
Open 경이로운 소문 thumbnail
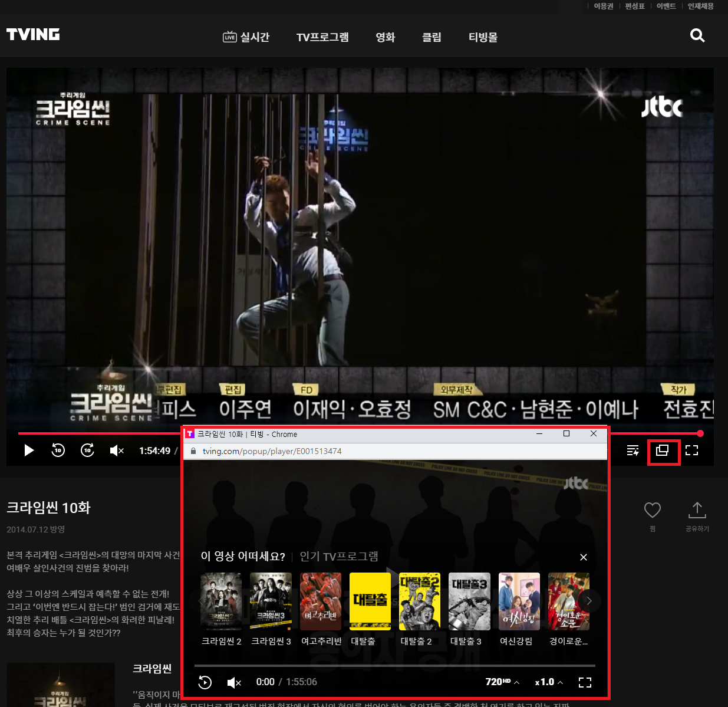click(569, 601)
